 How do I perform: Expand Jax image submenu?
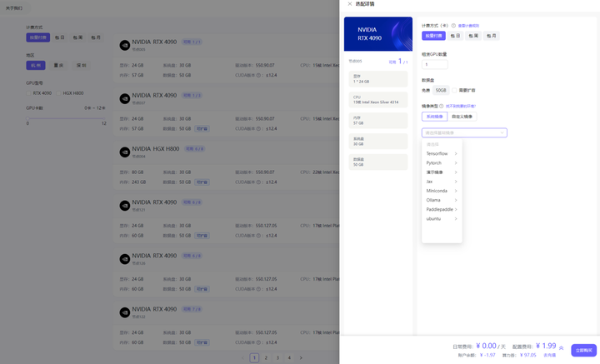point(442,182)
